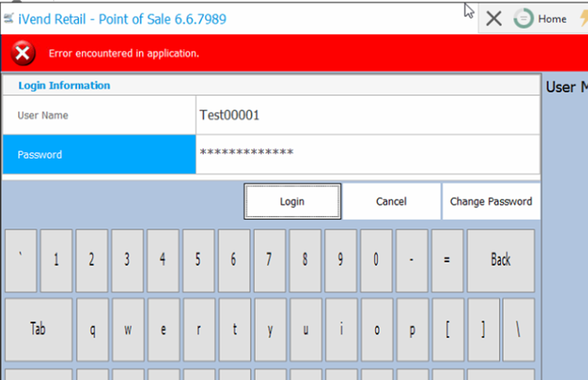Open Change Password button
588x380 pixels.
tap(492, 201)
